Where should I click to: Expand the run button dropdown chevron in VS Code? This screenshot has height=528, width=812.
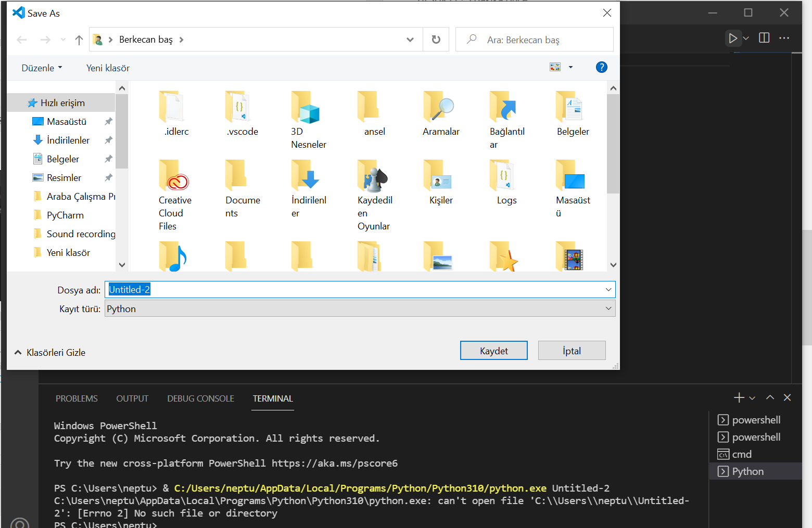[x=746, y=38]
